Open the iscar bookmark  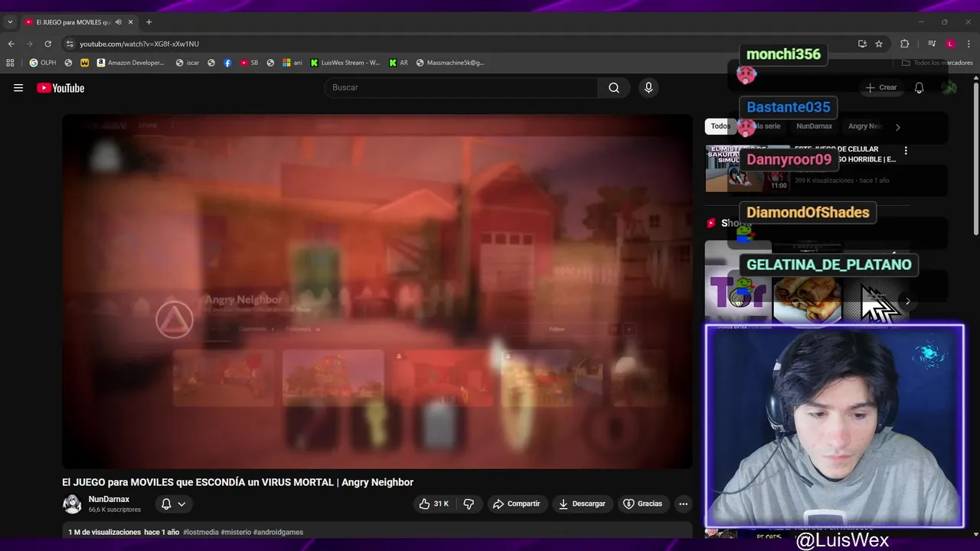tap(188, 63)
